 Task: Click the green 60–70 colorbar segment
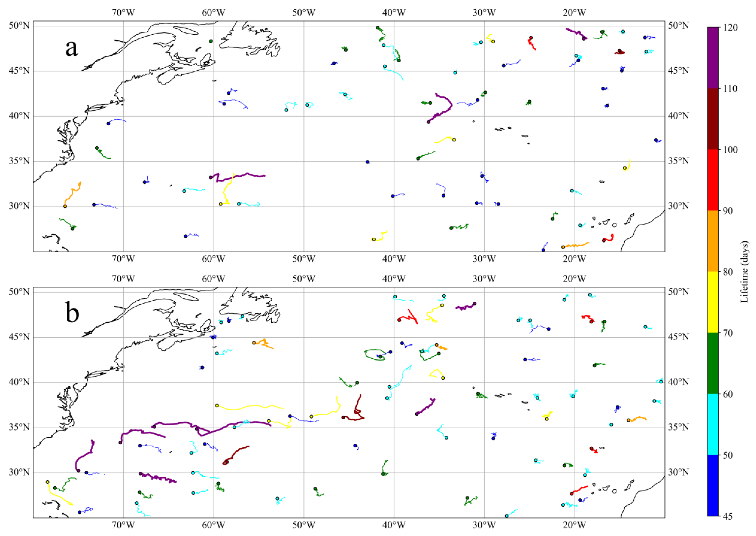tap(713, 363)
